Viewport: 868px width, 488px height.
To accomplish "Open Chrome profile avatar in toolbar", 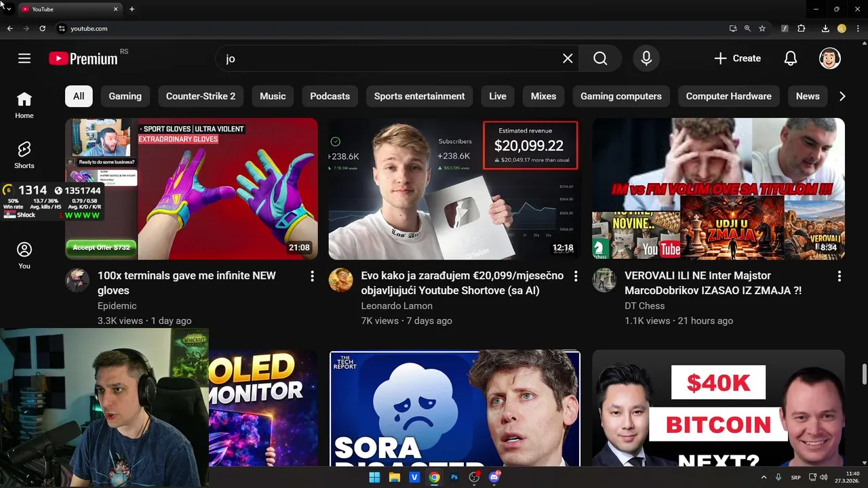I will pyautogui.click(x=842, y=28).
